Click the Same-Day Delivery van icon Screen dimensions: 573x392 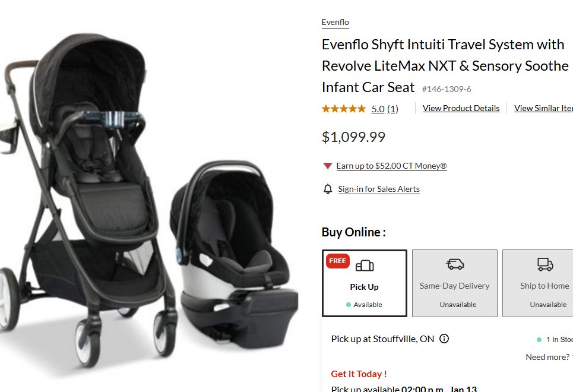click(455, 264)
